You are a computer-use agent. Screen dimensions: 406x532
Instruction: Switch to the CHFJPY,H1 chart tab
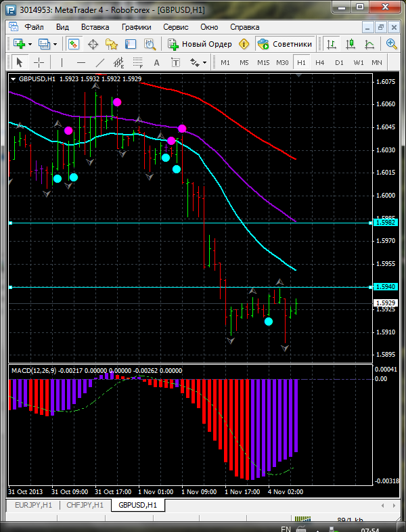(85, 505)
